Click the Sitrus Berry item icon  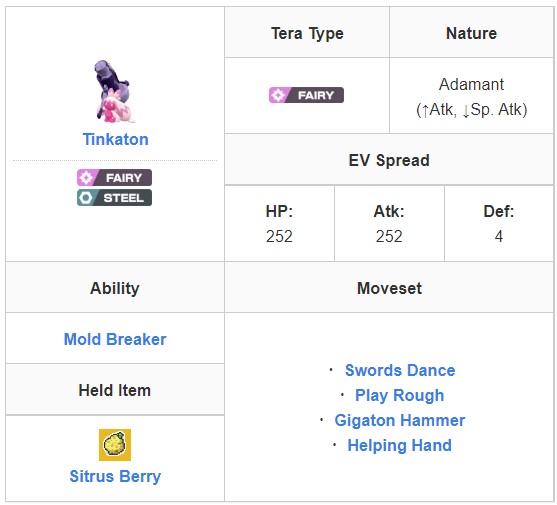point(115,445)
